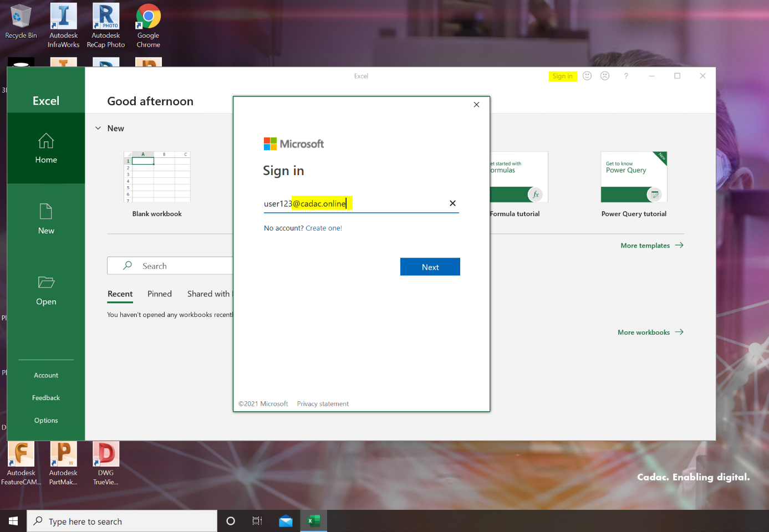Close the Excel window
The image size is (769, 532).
[x=702, y=76]
